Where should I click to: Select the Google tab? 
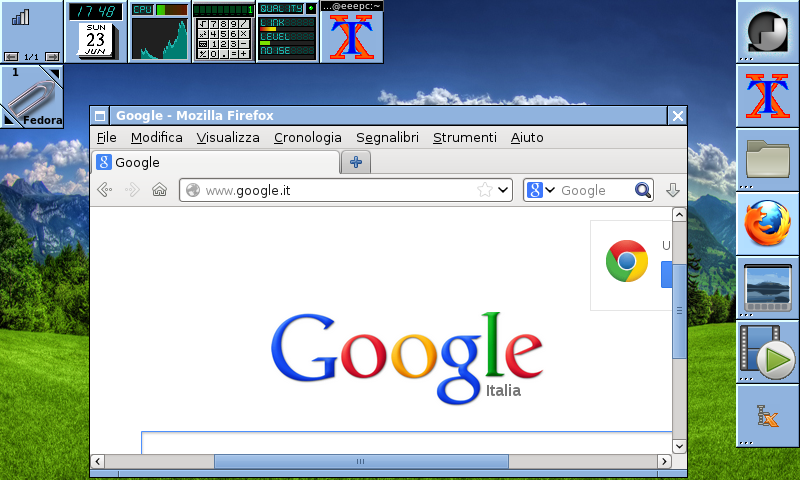pyautogui.click(x=215, y=162)
